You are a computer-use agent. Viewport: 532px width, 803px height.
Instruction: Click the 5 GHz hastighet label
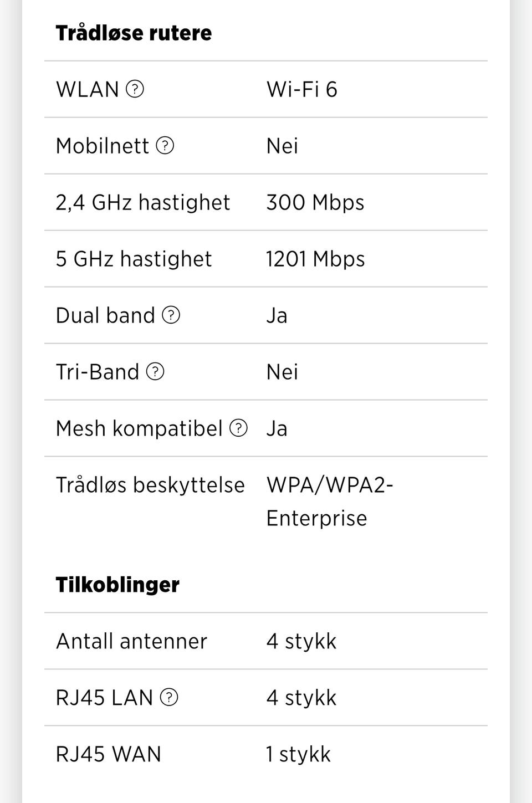[134, 259]
